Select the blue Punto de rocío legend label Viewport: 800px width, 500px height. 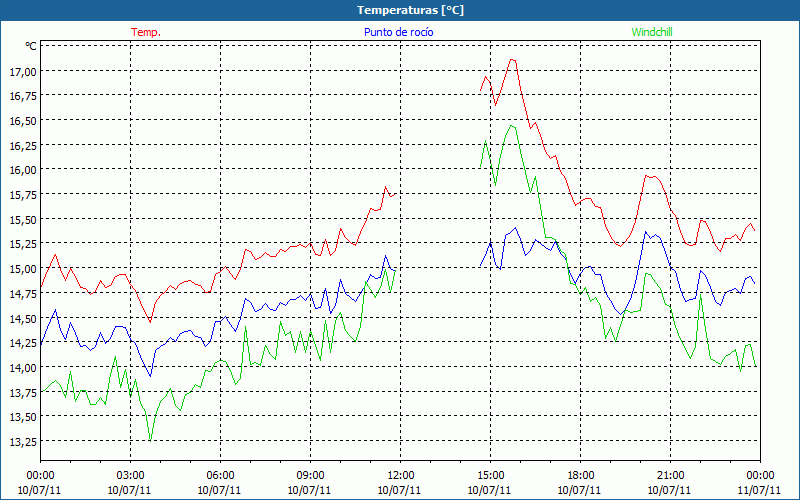tap(398, 32)
